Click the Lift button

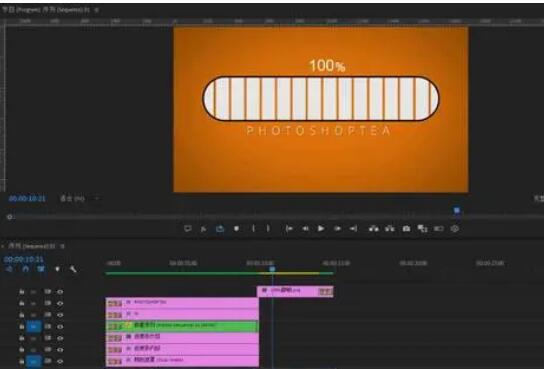tap(373, 229)
